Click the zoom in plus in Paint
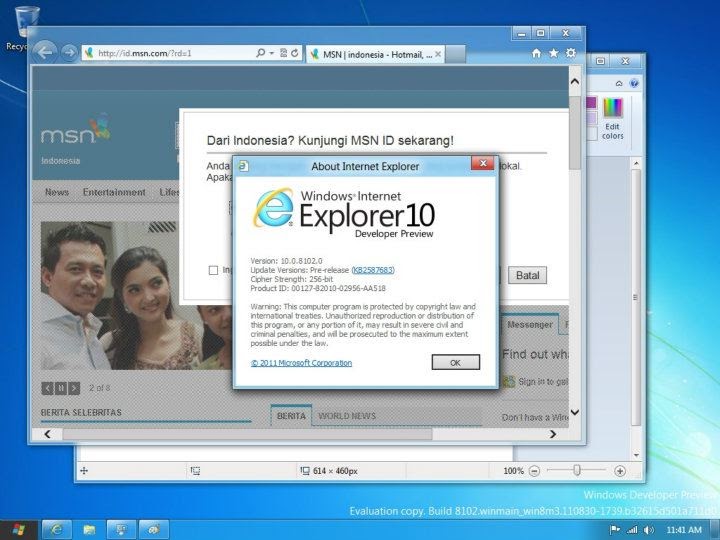Image resolution: width=720 pixels, height=540 pixels. click(620, 471)
